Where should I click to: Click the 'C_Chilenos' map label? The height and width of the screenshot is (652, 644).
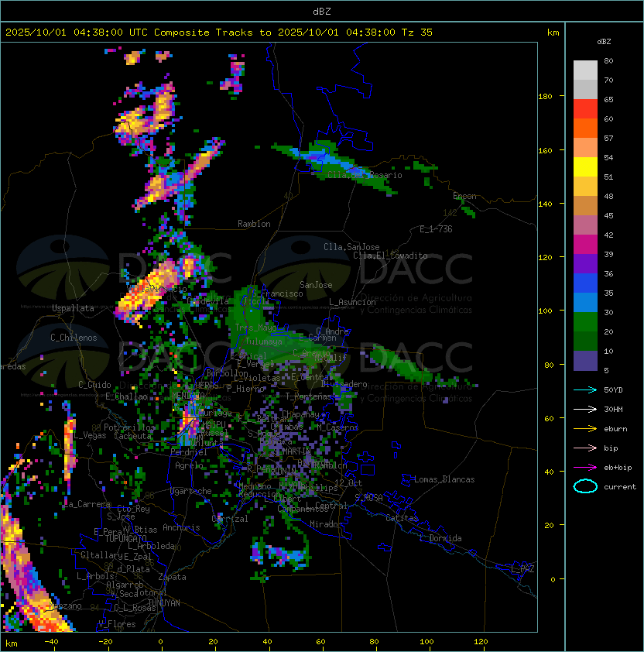(74, 338)
